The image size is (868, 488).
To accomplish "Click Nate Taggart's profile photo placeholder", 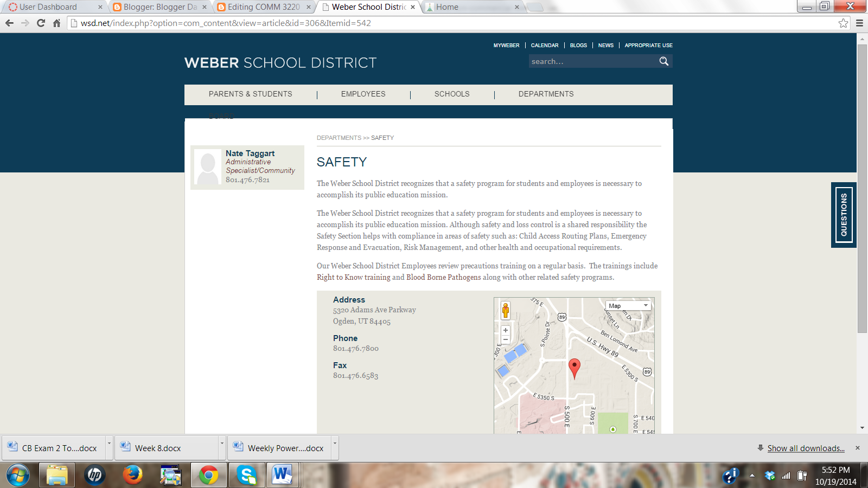I will [208, 167].
